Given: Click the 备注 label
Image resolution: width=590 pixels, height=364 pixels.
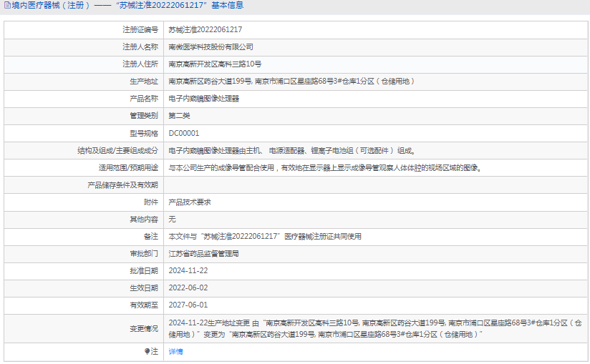Looking at the screenshot, I should 151,237.
